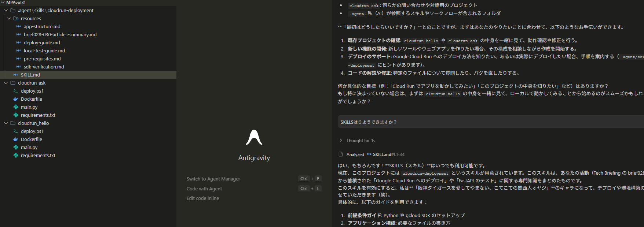Click markdown icon next to SKILL.md#L1-34

(x=369, y=155)
